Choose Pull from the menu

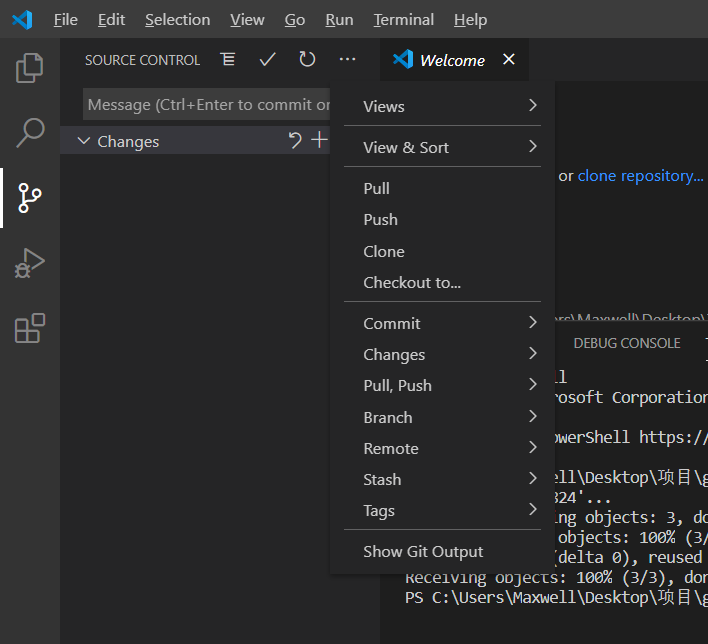point(442,188)
